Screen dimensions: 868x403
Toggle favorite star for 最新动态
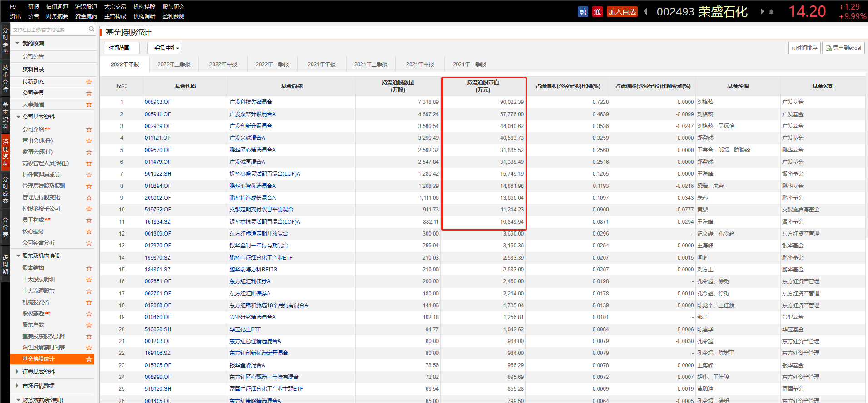(89, 82)
